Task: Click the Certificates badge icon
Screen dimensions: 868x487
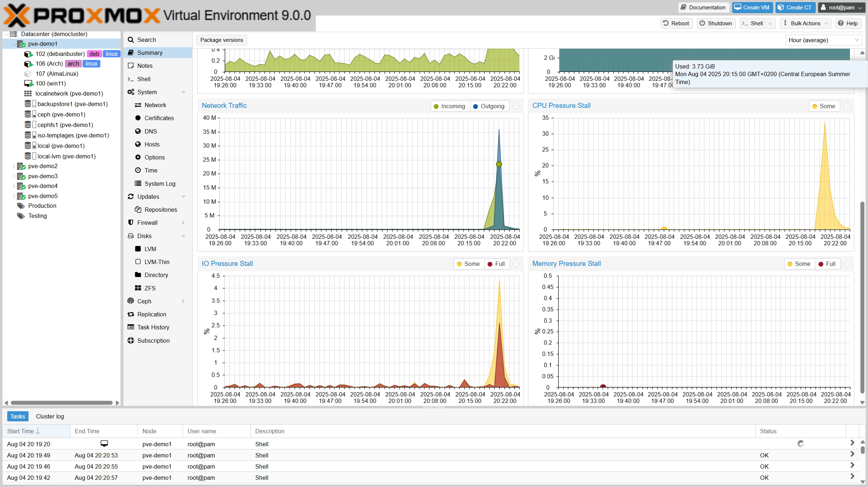Action: pos(138,118)
